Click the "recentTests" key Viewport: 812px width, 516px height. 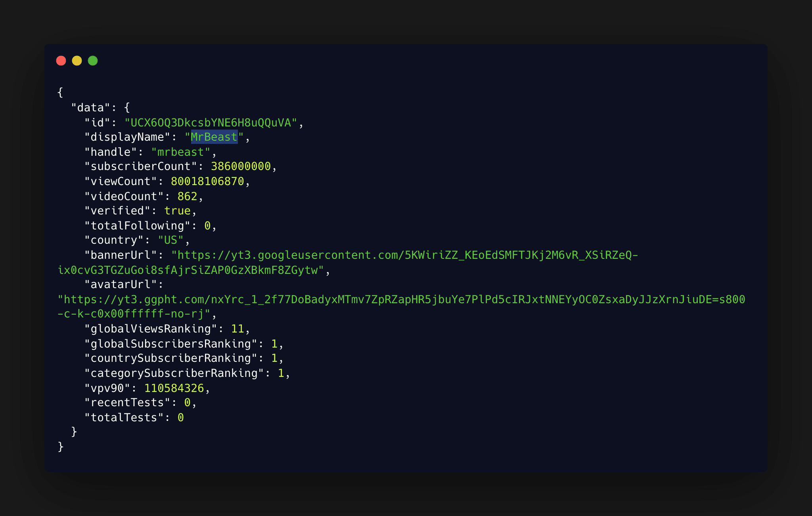pyautogui.click(x=128, y=403)
